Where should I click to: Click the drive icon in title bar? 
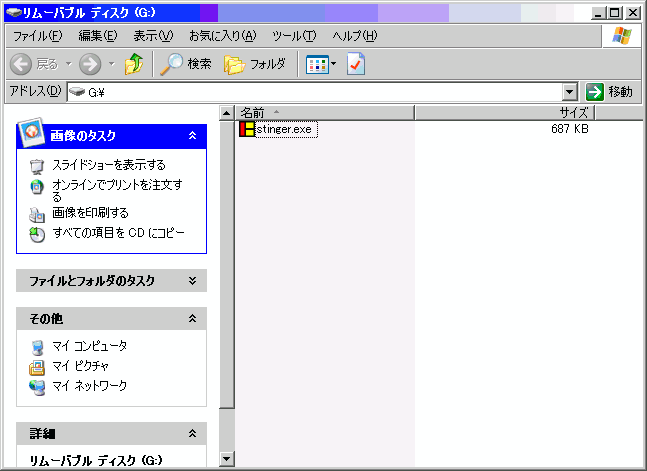14,13
